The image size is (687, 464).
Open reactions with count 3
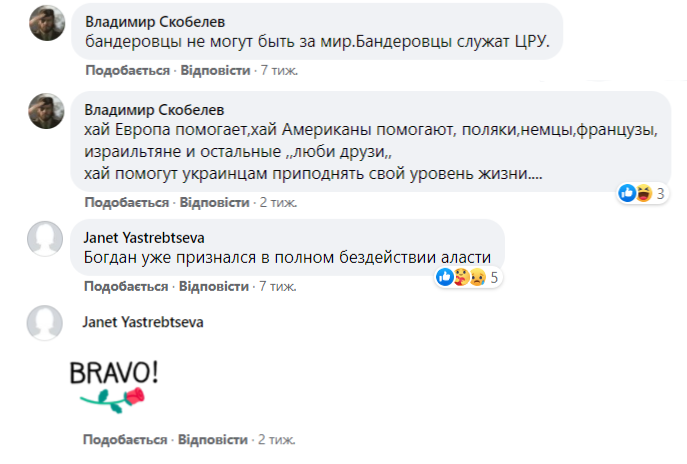tap(642, 192)
